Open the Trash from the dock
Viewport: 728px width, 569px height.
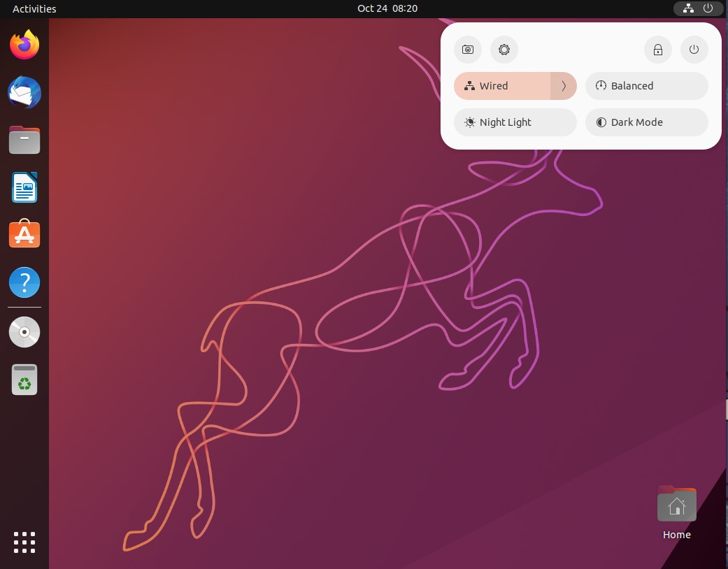point(24,379)
